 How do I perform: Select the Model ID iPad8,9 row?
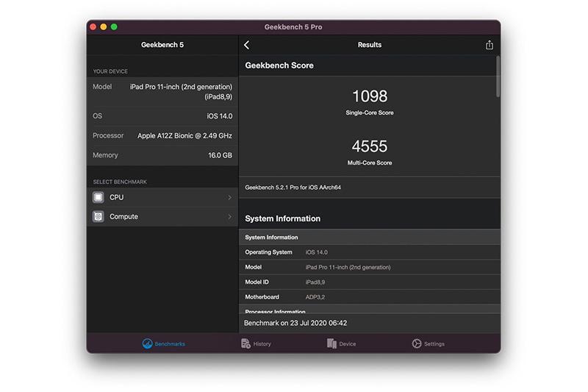point(369,282)
